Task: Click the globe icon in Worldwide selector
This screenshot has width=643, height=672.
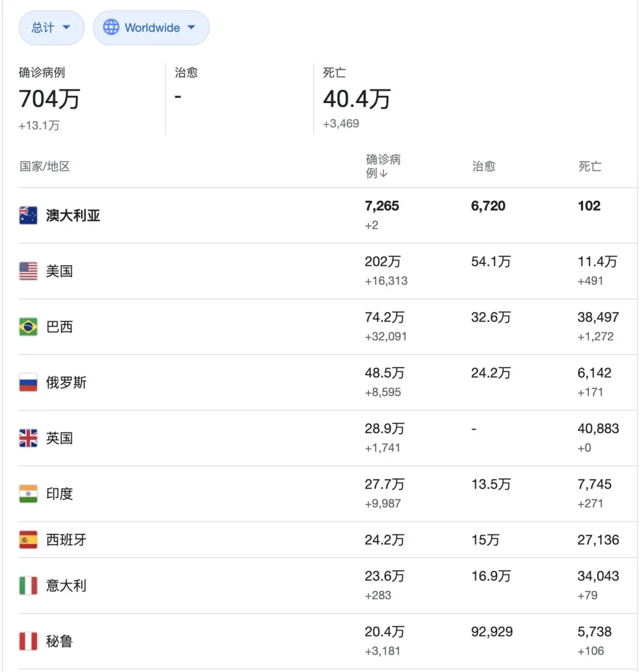Action: coord(111,27)
